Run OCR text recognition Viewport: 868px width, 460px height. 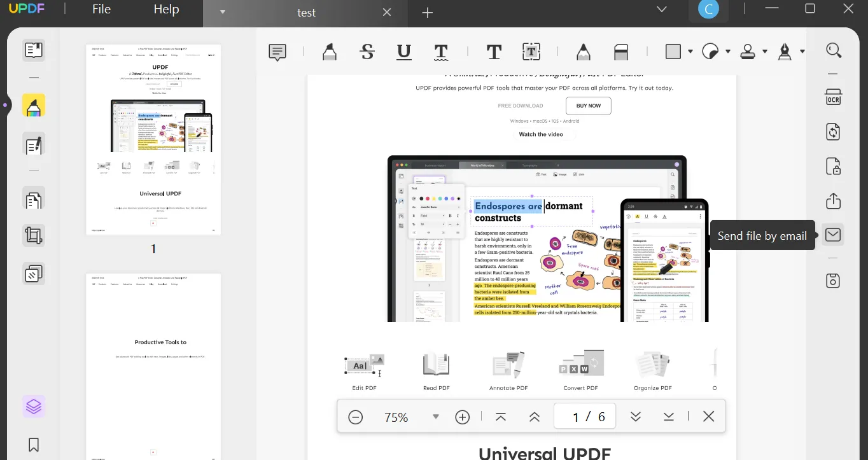(x=833, y=97)
